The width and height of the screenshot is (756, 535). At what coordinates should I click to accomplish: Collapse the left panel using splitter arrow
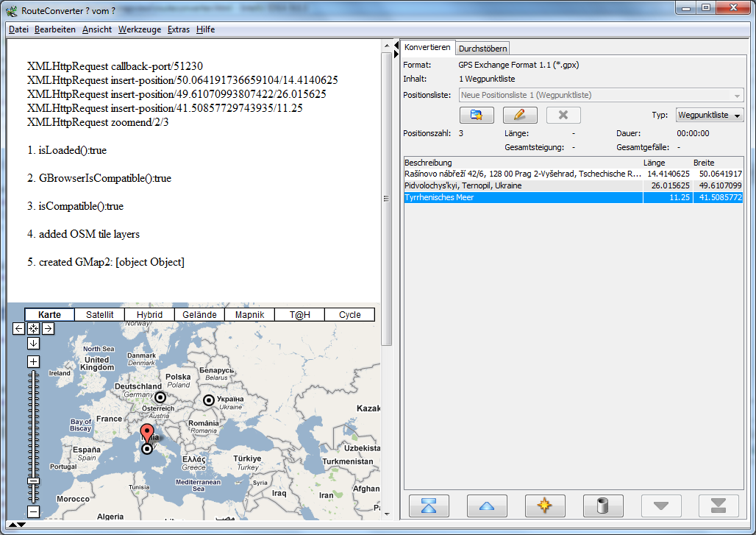(386, 46)
